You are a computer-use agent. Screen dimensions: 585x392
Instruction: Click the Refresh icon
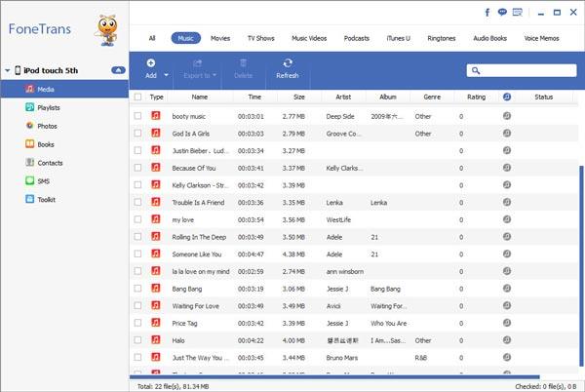(288, 63)
